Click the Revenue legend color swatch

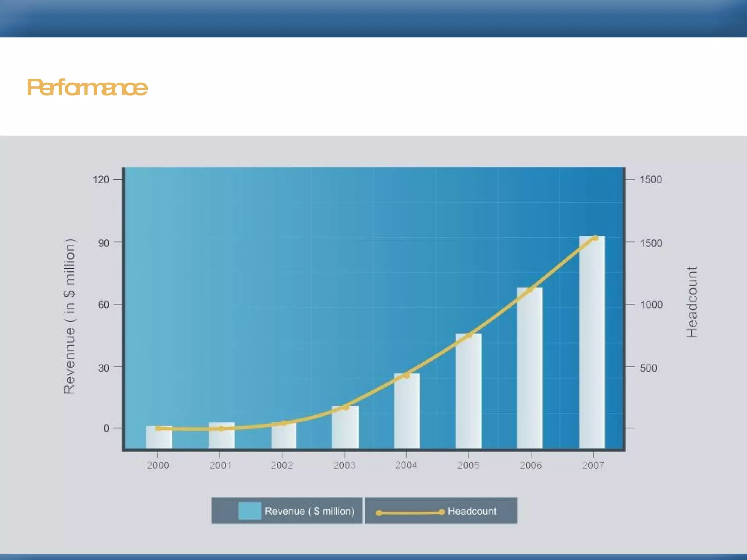pos(249,511)
